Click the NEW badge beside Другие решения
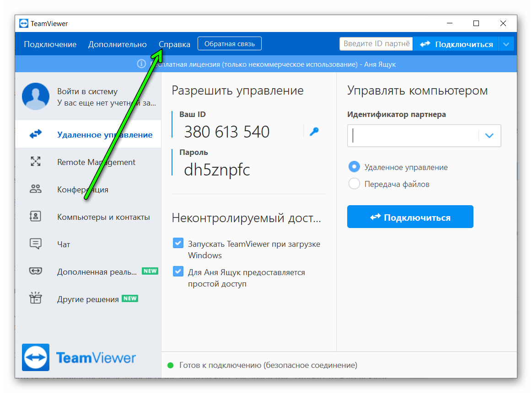The image size is (532, 393). 130,298
